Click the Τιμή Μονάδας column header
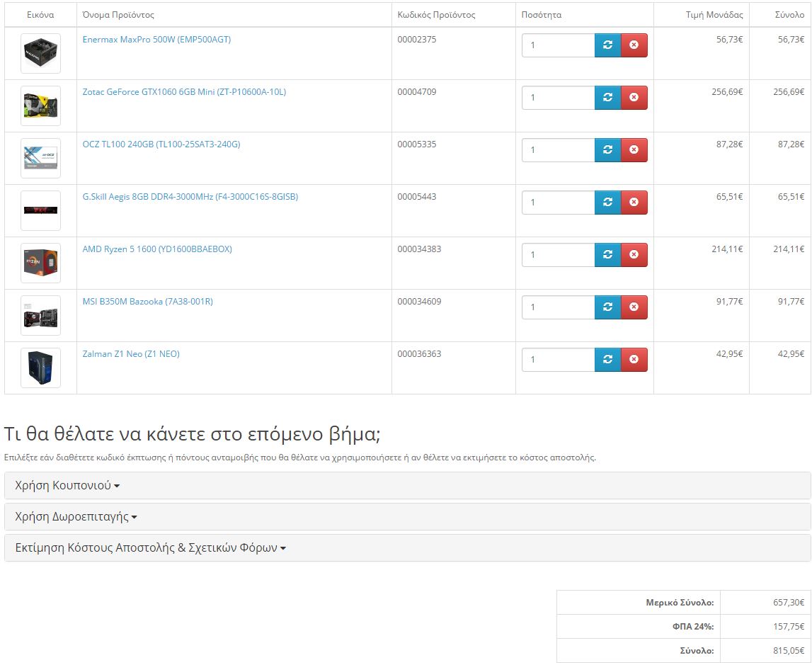812x665 pixels. tap(714, 15)
